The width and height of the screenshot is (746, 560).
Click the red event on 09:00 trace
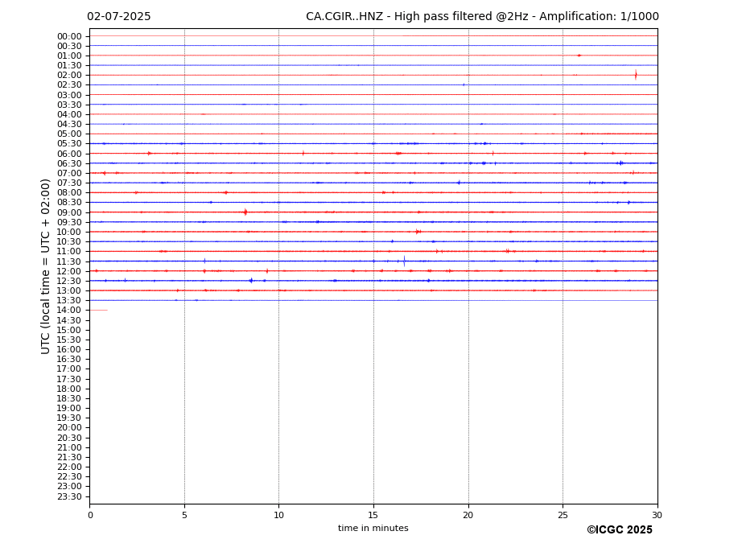tap(245, 212)
